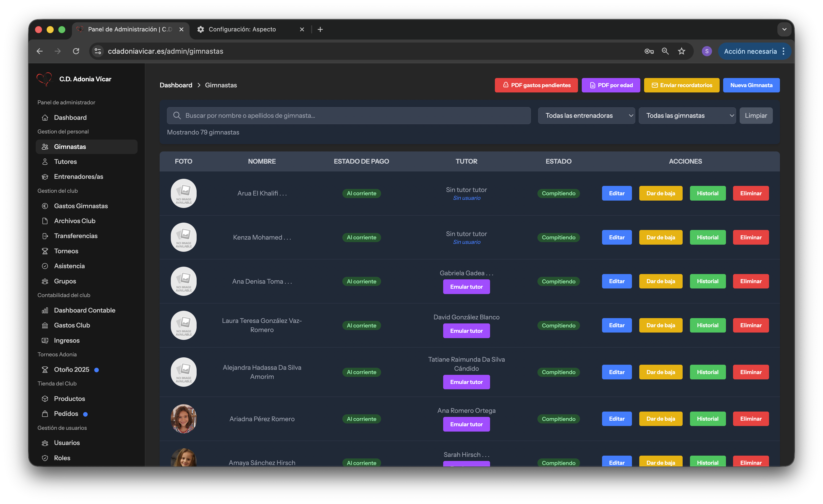The height and width of the screenshot is (504, 823).
Task: Click Emular tutor for Ana Denisa Toma
Action: click(466, 287)
